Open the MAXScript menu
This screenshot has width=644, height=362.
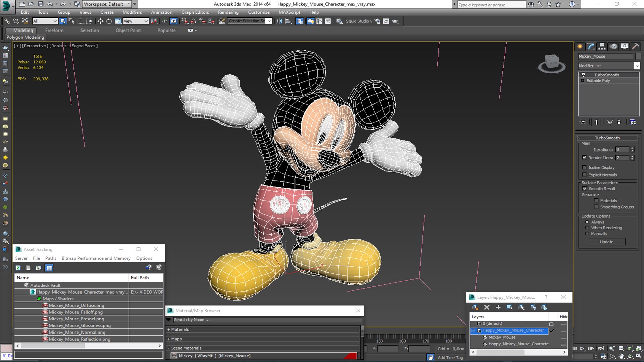tap(289, 12)
